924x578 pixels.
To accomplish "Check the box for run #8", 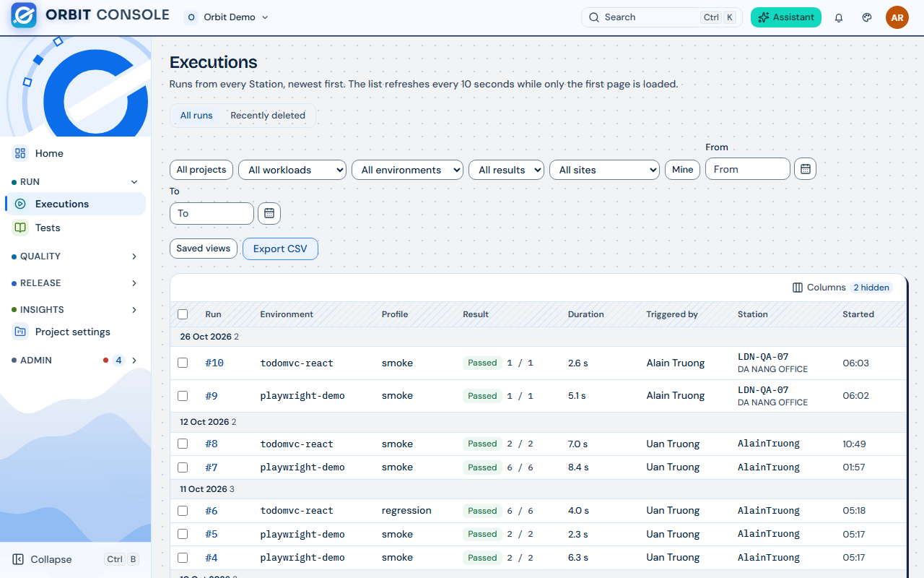I will click(183, 444).
